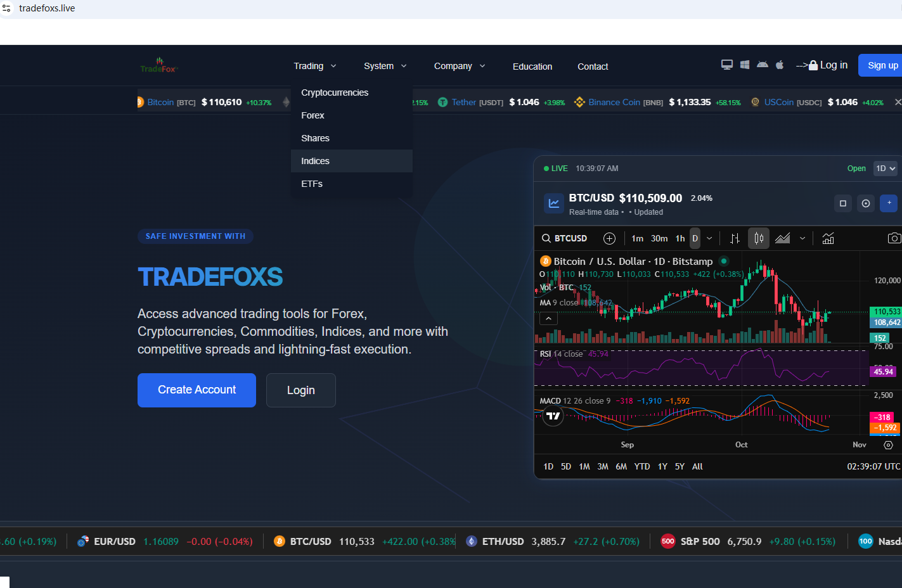The width and height of the screenshot is (902, 588).
Task: Click the blue chart icon beside BTC/USD
Action: 554,203
